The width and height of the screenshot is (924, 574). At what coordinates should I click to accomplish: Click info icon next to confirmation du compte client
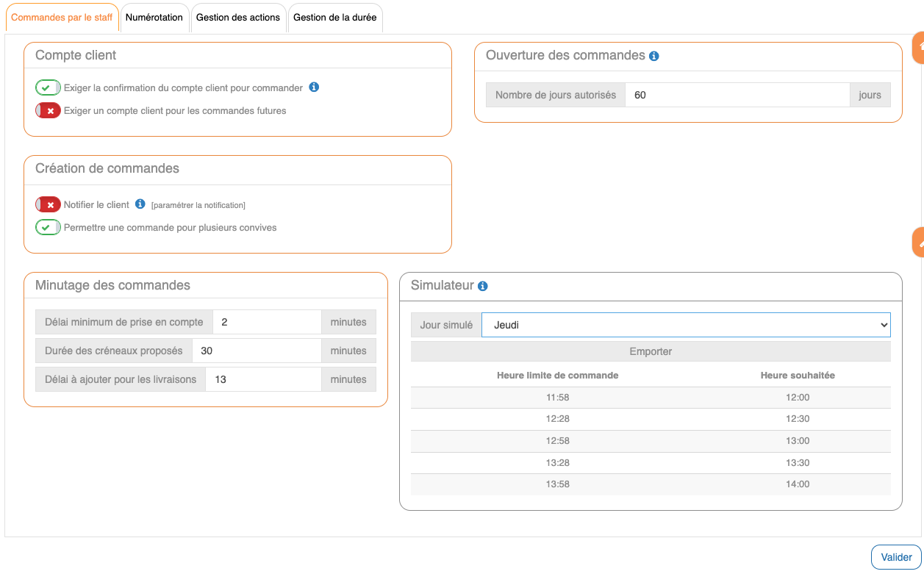pos(314,87)
